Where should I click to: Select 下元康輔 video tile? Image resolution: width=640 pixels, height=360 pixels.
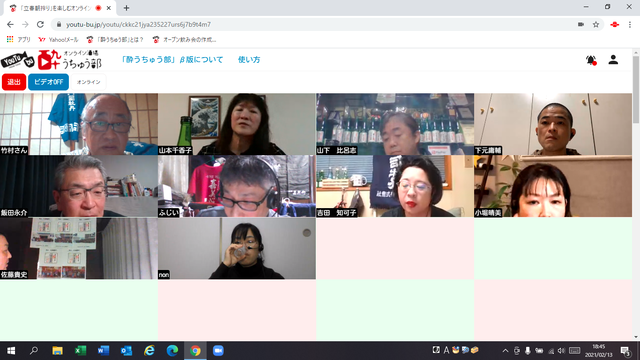[553, 124]
